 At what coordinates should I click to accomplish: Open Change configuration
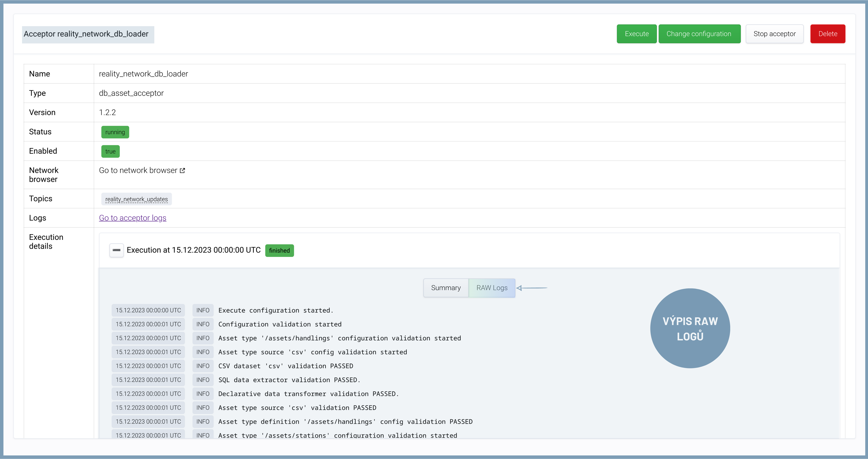pyautogui.click(x=699, y=34)
